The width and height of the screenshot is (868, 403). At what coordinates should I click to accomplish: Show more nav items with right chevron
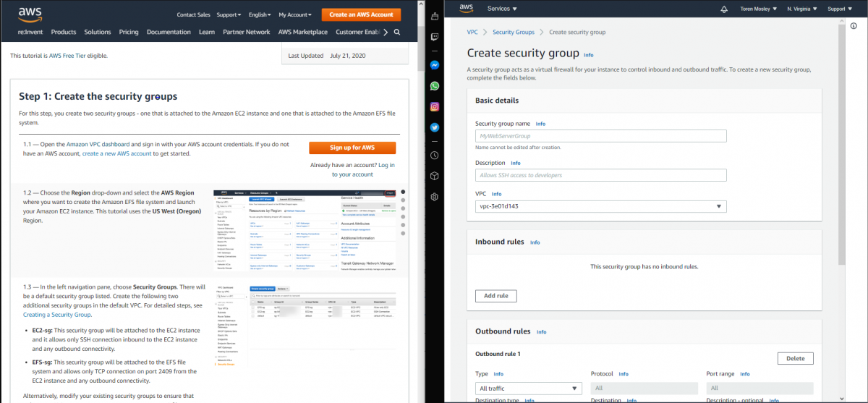[386, 32]
